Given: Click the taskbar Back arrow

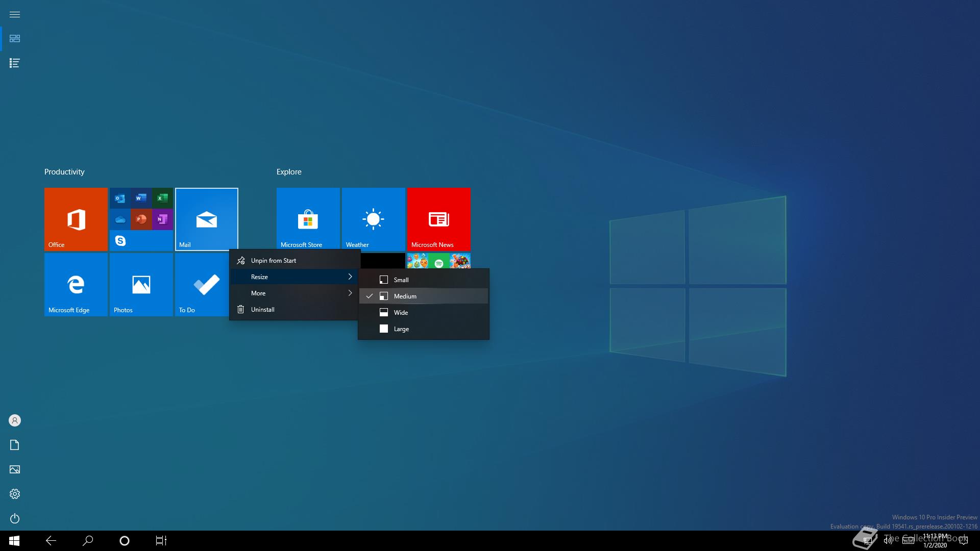Looking at the screenshot, I should [x=51, y=541].
